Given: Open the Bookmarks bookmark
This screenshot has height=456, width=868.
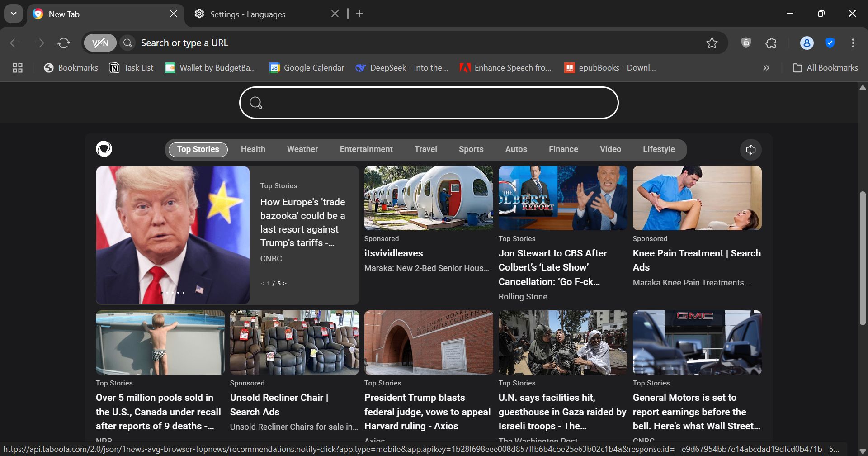Looking at the screenshot, I should click(x=71, y=68).
